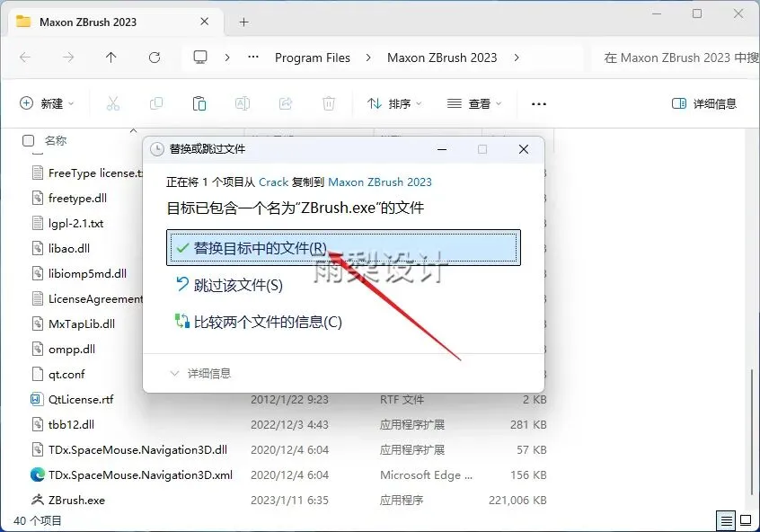Click the ZBrush.exe application icon
This screenshot has width=760, height=532.
coord(38,500)
